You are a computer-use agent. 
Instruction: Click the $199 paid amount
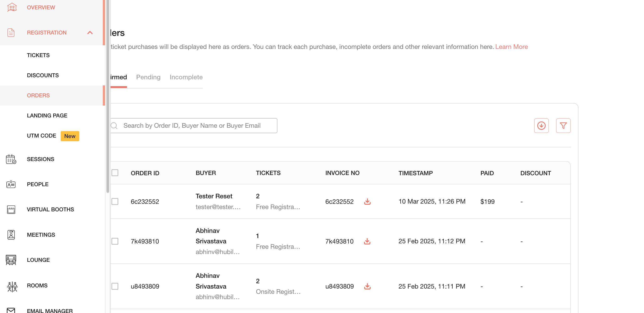pyautogui.click(x=487, y=202)
